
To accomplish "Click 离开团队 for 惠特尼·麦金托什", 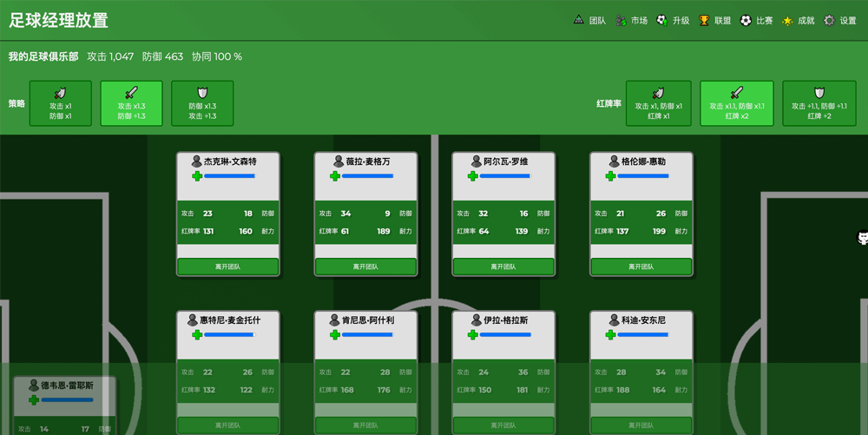I will [227, 425].
